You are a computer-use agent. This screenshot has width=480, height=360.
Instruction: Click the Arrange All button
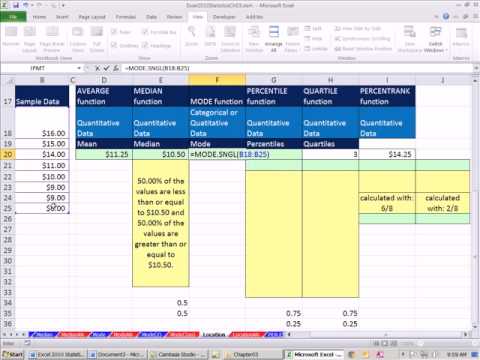pos(273,39)
